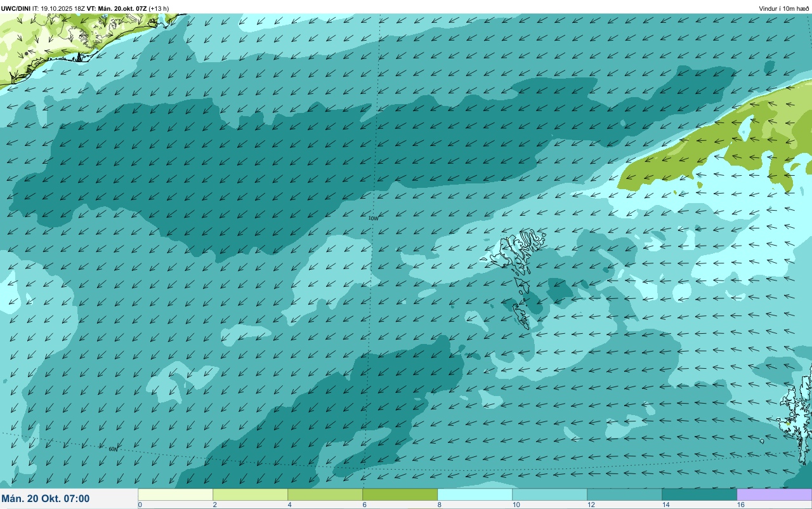The height and width of the screenshot is (509, 812).
Task: Click the legend value '12'
Action: (591, 505)
